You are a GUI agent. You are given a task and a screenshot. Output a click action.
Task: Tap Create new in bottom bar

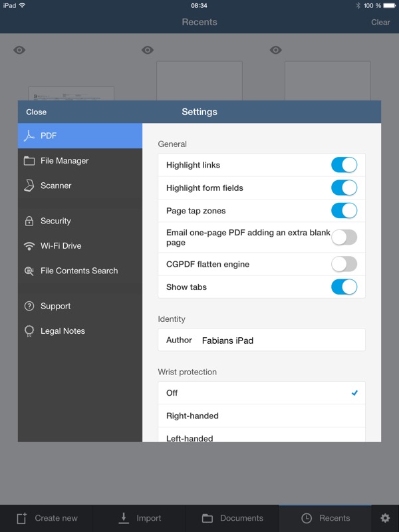47,518
